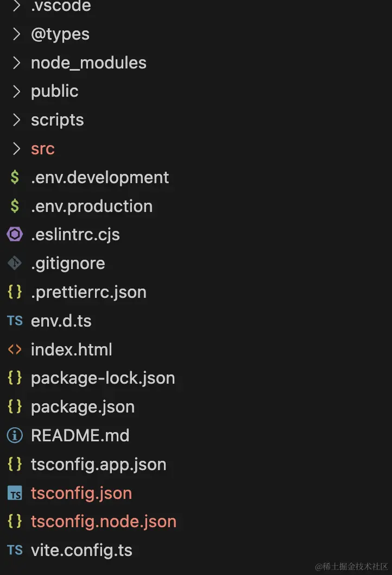Click the blue square TS icon of tsconfig.json
Screen dimensions: 392x575
15,493
